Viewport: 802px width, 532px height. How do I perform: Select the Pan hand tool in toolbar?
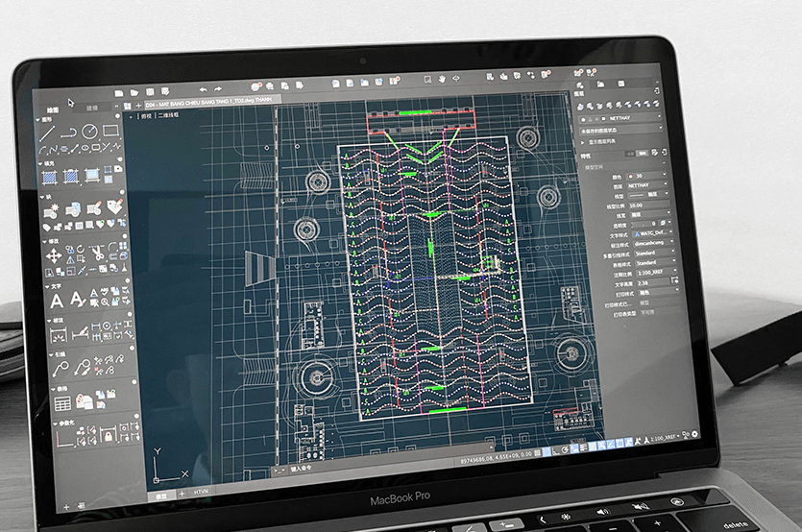coord(442,79)
